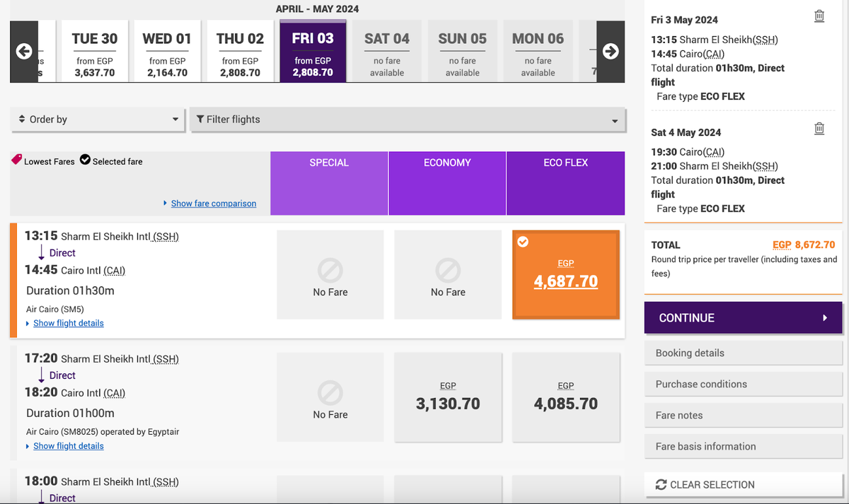Choose the EGP 3,130.70 Economy fare

click(448, 397)
